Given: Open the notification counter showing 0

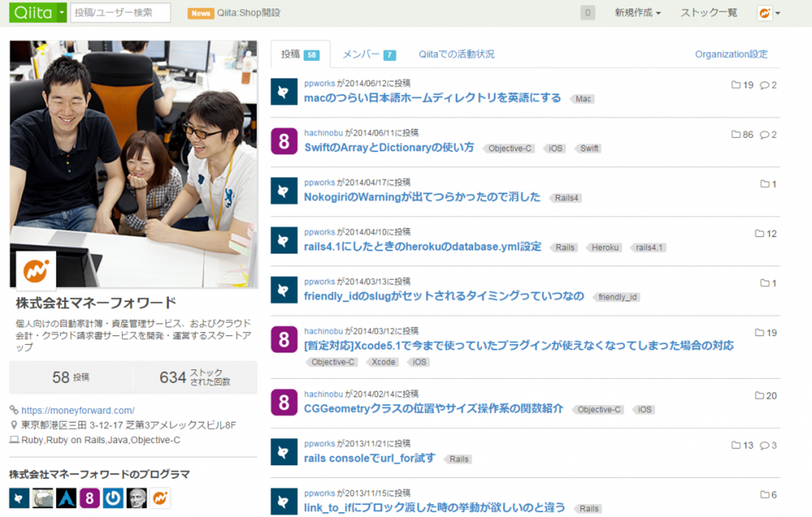Looking at the screenshot, I should 588,12.
